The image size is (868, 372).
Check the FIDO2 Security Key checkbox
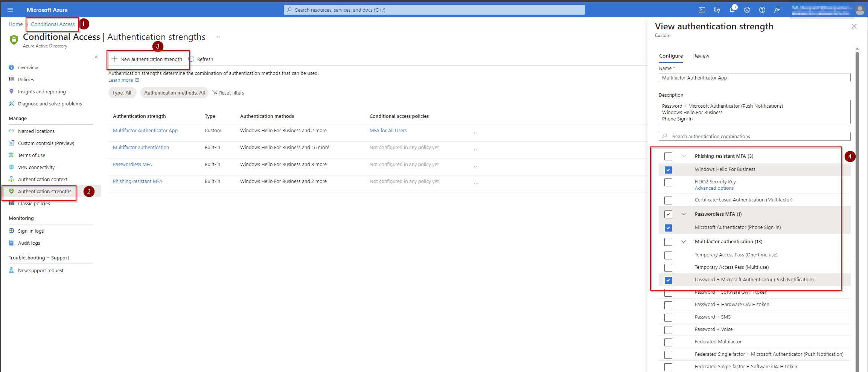point(668,182)
